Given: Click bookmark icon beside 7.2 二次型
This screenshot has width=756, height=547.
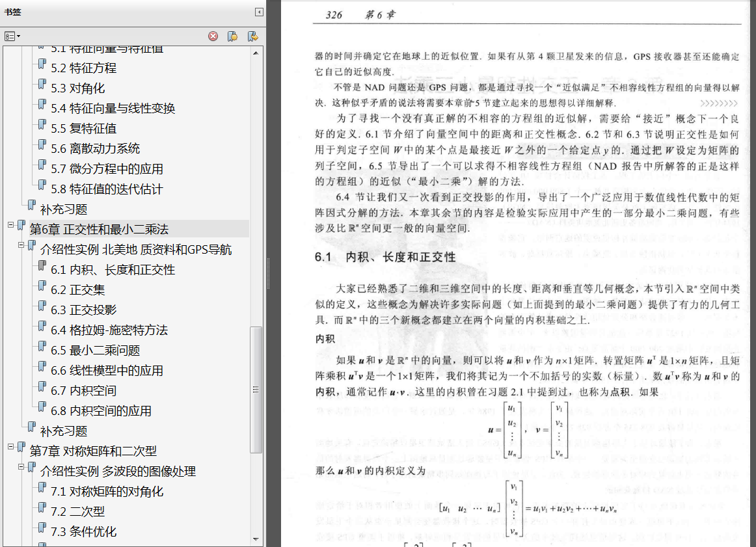Looking at the screenshot, I should tap(42, 507).
